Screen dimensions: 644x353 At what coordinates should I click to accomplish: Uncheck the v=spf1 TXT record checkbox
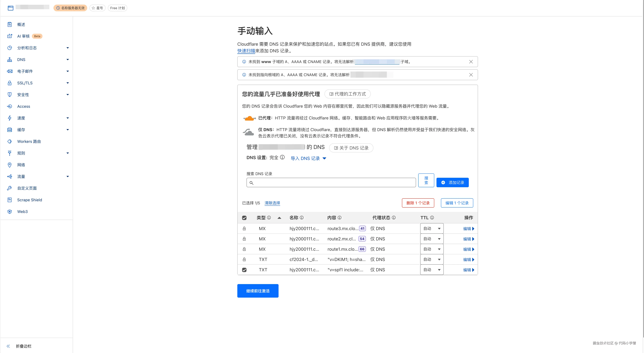coord(244,270)
